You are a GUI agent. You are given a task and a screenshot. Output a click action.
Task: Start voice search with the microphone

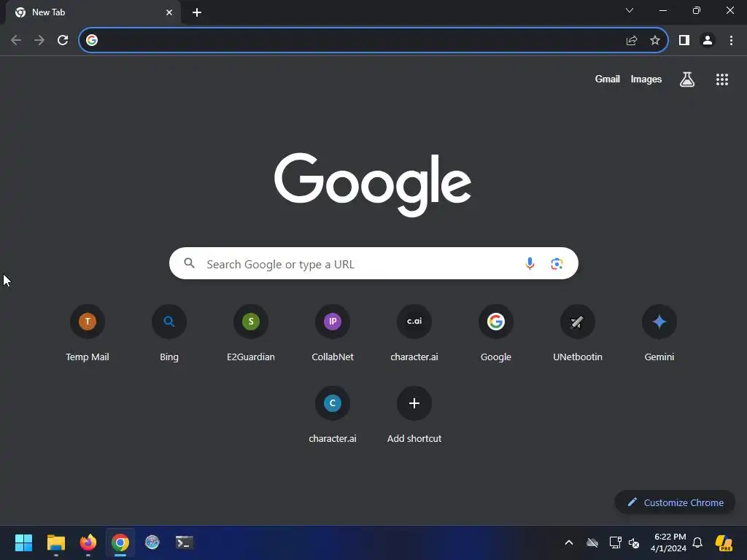[x=530, y=263]
